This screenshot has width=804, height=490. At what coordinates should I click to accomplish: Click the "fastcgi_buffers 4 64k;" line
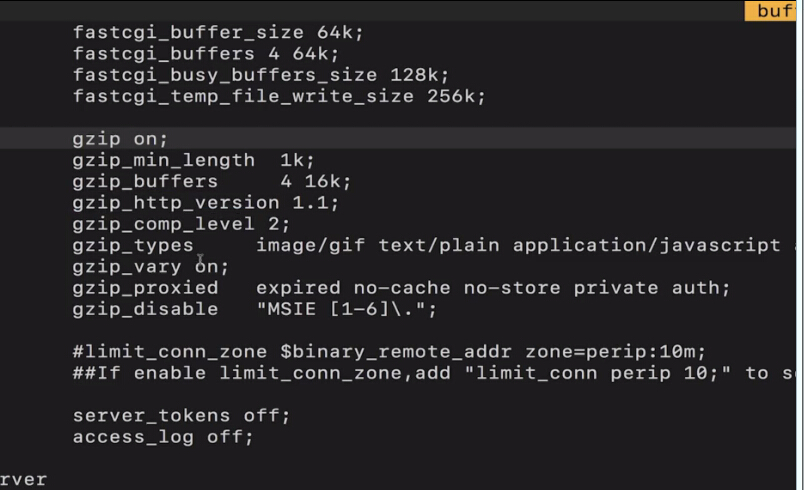[x=206, y=53]
